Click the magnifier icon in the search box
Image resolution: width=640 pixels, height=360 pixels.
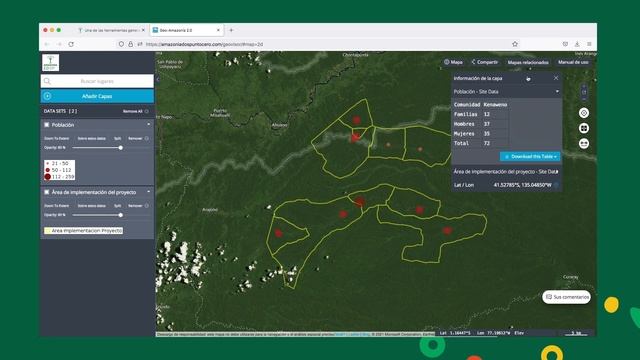pos(47,81)
